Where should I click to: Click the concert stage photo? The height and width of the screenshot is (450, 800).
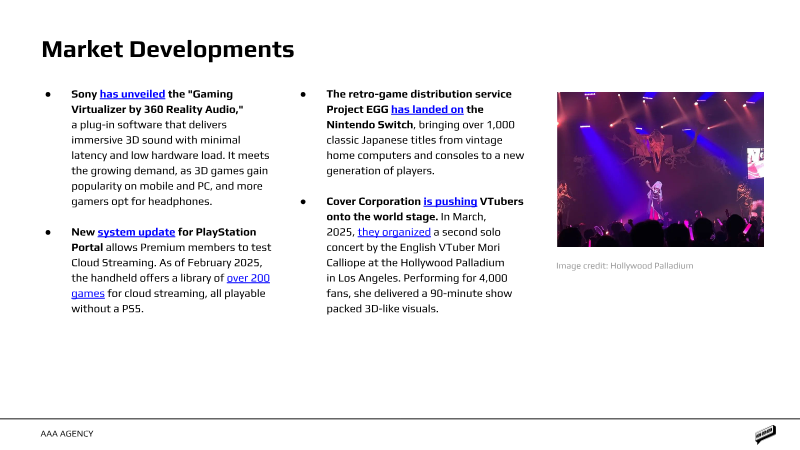(x=660, y=169)
